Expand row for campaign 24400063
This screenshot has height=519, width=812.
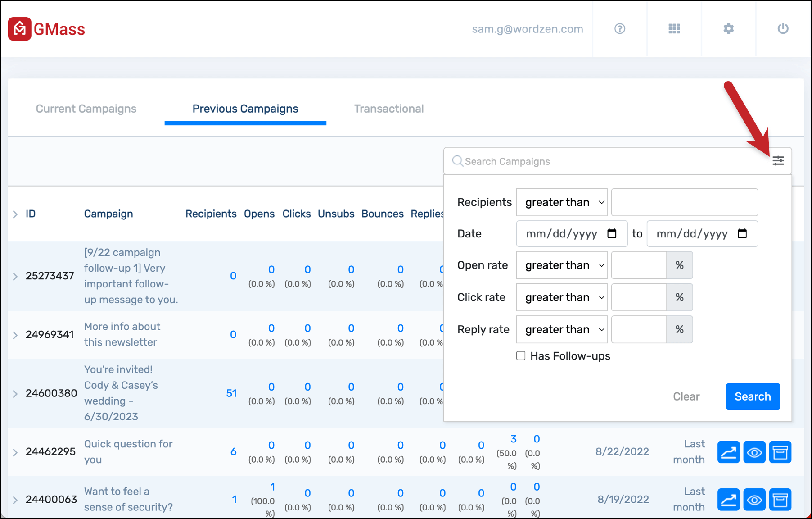click(x=15, y=500)
